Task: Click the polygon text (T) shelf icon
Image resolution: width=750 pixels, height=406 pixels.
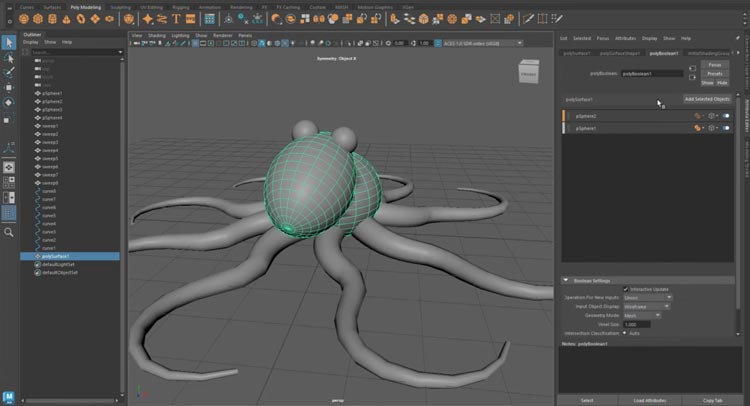Action: click(x=177, y=18)
